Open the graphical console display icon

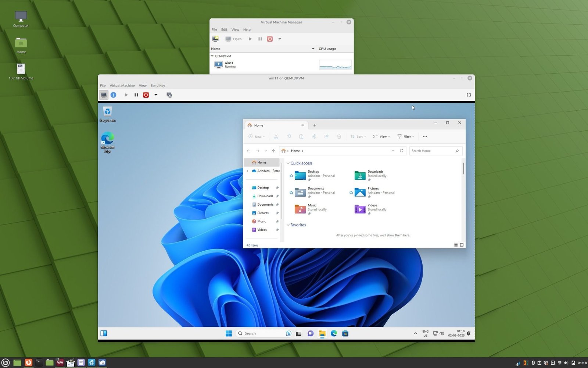[103, 95]
